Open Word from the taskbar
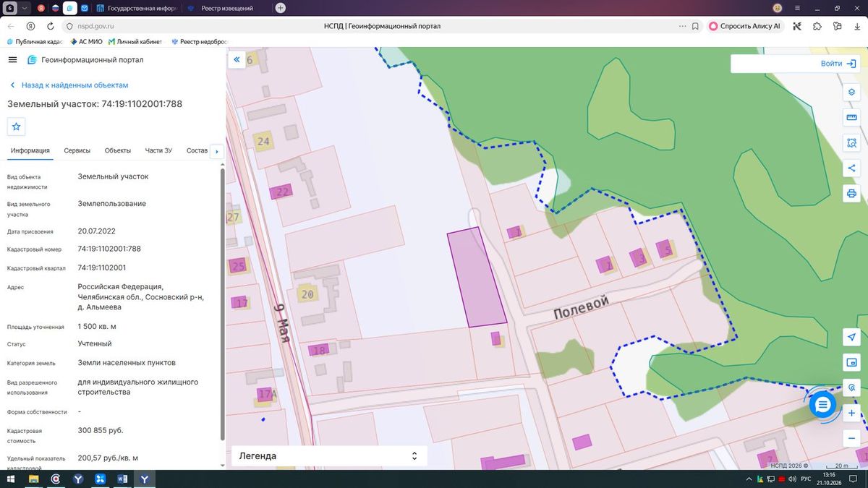Viewport: 868px width, 488px height. [122, 479]
